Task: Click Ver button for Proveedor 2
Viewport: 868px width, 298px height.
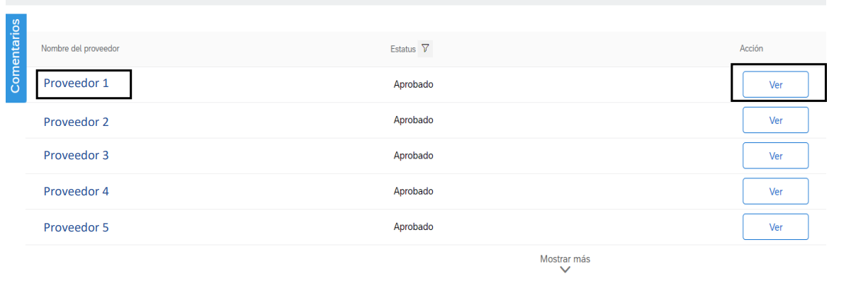Action: point(775,120)
